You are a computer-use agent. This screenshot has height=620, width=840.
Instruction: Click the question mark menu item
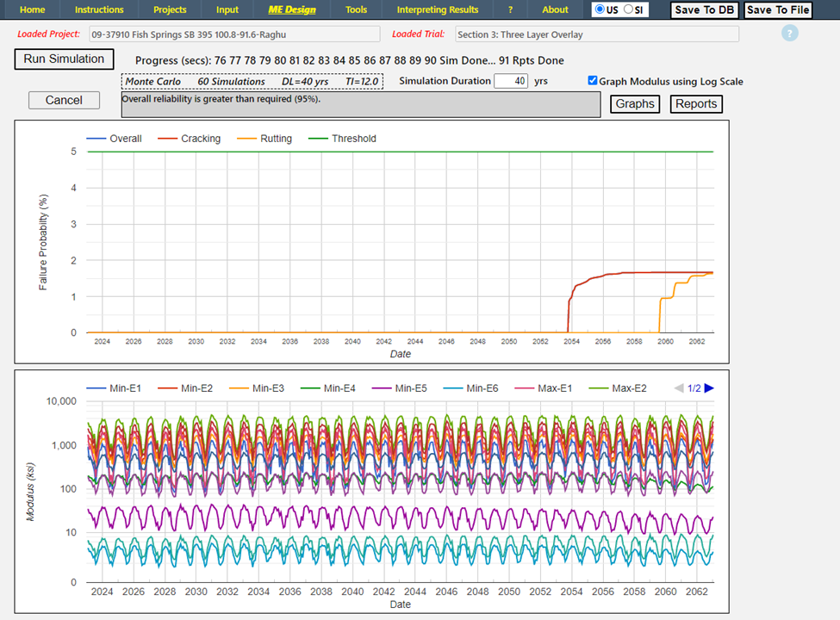[x=510, y=10]
